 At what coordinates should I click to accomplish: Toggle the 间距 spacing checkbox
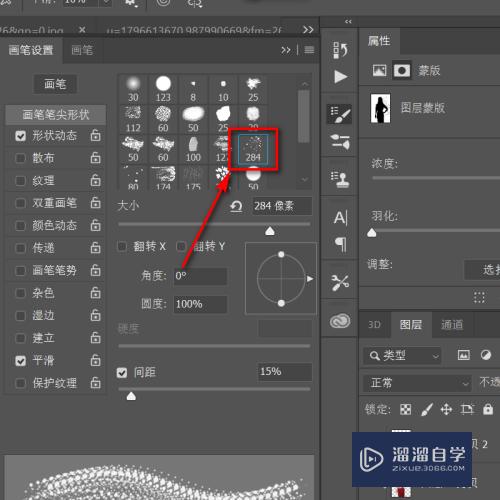122,372
